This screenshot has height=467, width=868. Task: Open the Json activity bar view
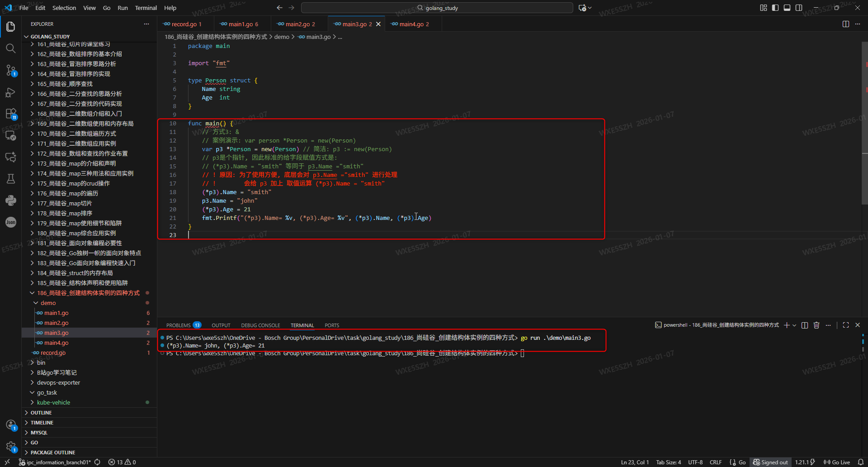(11, 222)
